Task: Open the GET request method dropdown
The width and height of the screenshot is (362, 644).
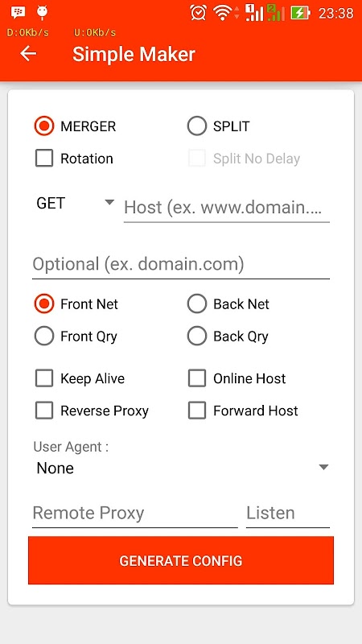Action: [x=75, y=203]
